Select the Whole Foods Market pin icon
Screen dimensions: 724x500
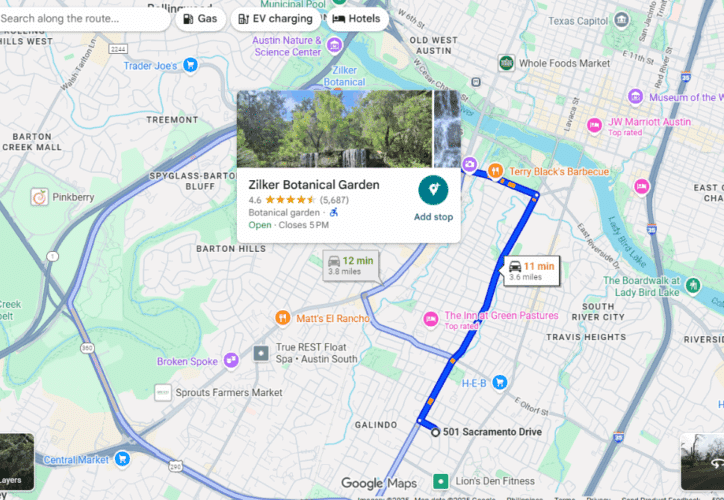coord(506,63)
